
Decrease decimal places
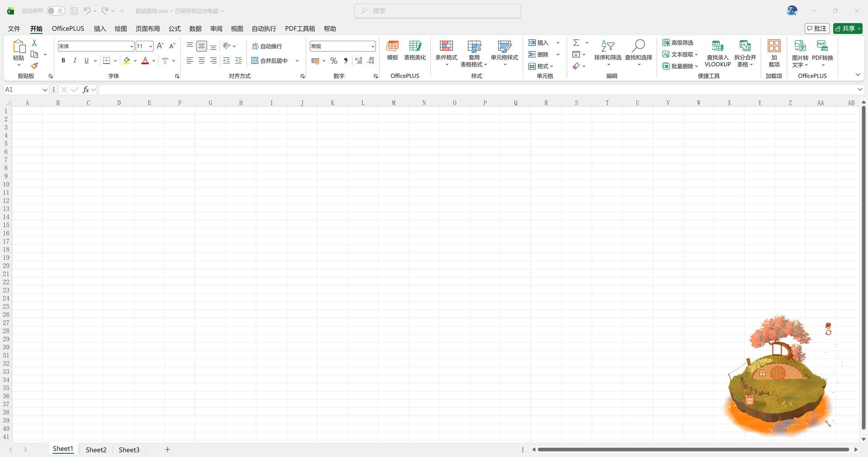point(371,61)
